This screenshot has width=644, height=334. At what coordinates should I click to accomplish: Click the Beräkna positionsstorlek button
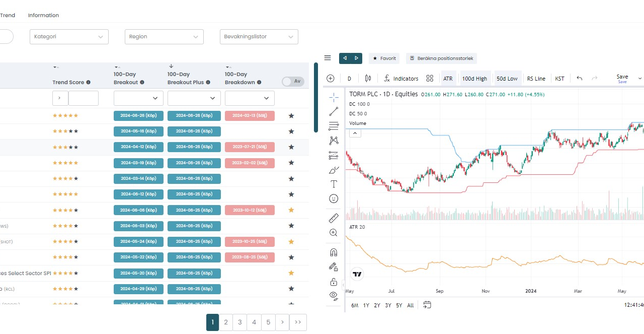[441, 58]
